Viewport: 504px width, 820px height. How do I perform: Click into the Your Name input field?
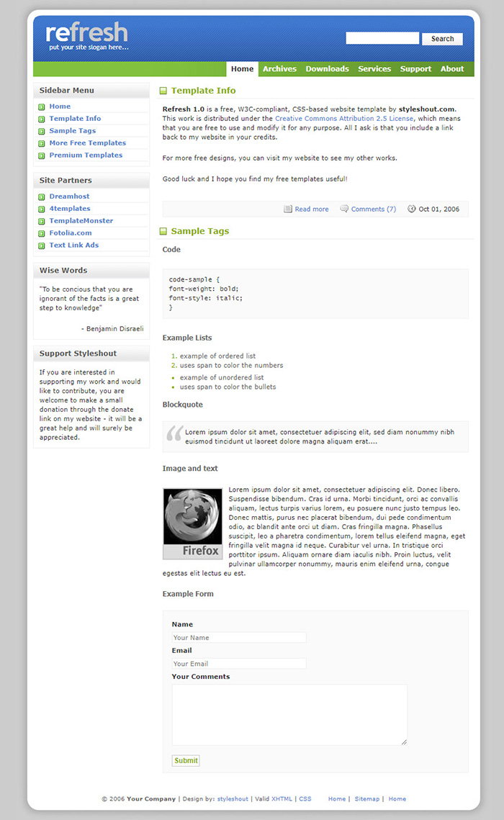238,637
